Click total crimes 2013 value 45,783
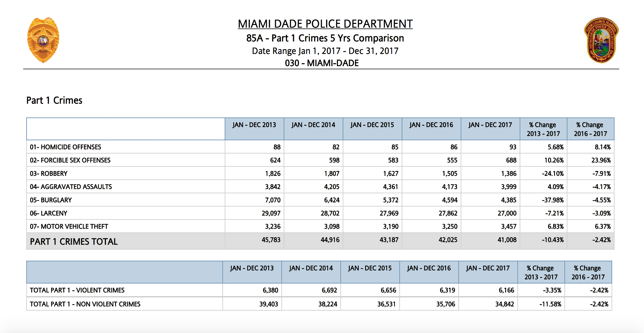Screen dimensions: 644x333 pos(271,240)
